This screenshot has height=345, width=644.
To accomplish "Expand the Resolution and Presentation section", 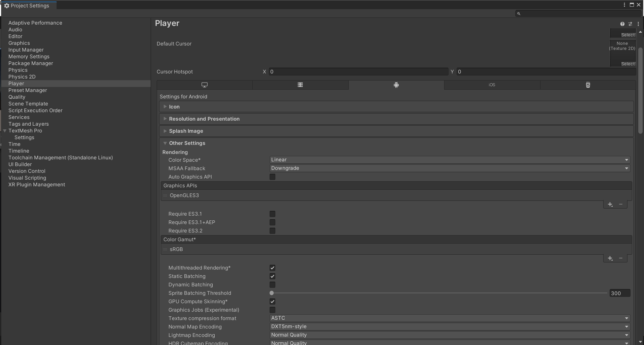I will coord(204,119).
